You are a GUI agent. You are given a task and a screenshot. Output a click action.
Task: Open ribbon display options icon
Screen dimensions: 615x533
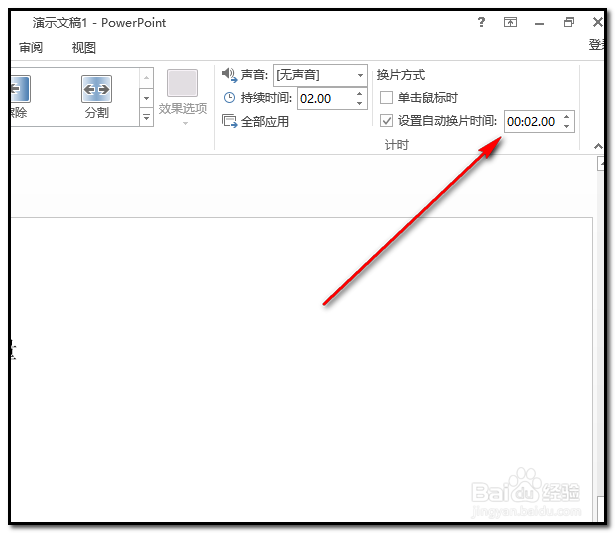coord(510,22)
